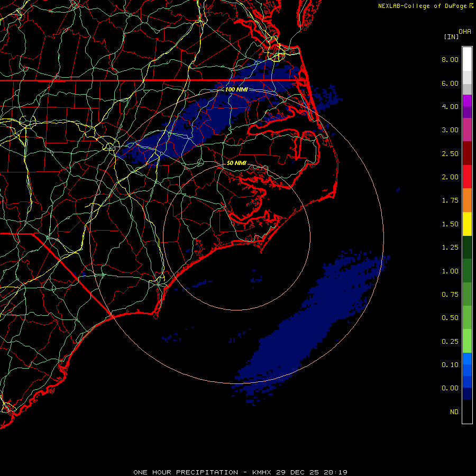Click the 0.50 legend value
The width and height of the screenshot is (476, 476).
coord(450,318)
